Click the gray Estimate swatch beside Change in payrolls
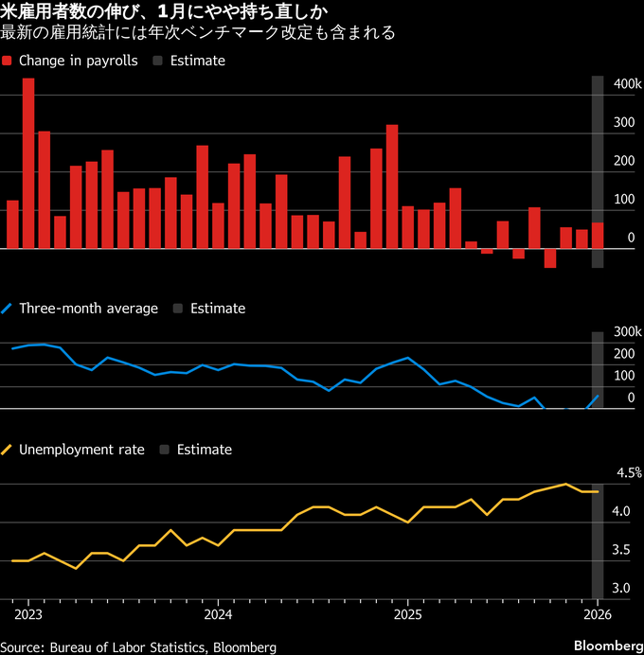This screenshot has width=644, height=655. (x=157, y=61)
